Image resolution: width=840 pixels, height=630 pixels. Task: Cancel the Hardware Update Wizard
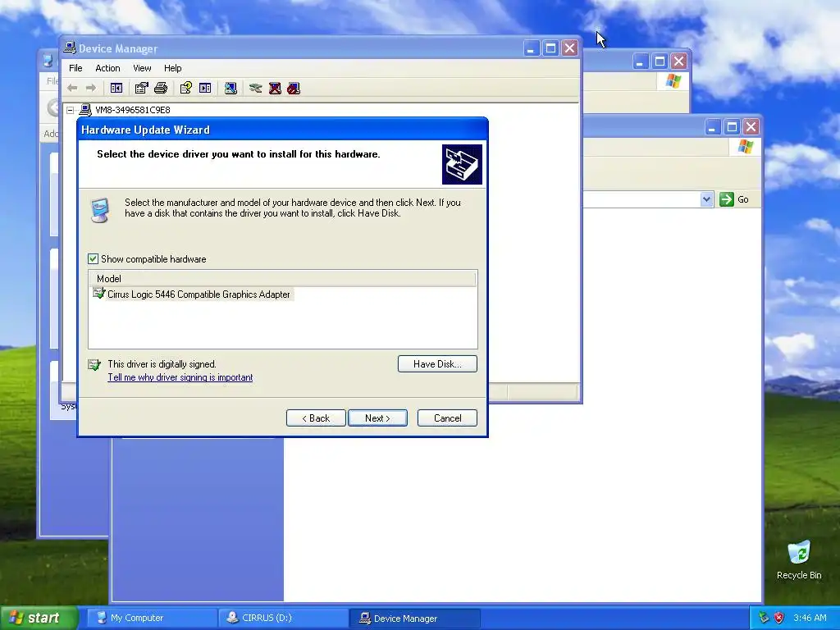click(x=447, y=418)
